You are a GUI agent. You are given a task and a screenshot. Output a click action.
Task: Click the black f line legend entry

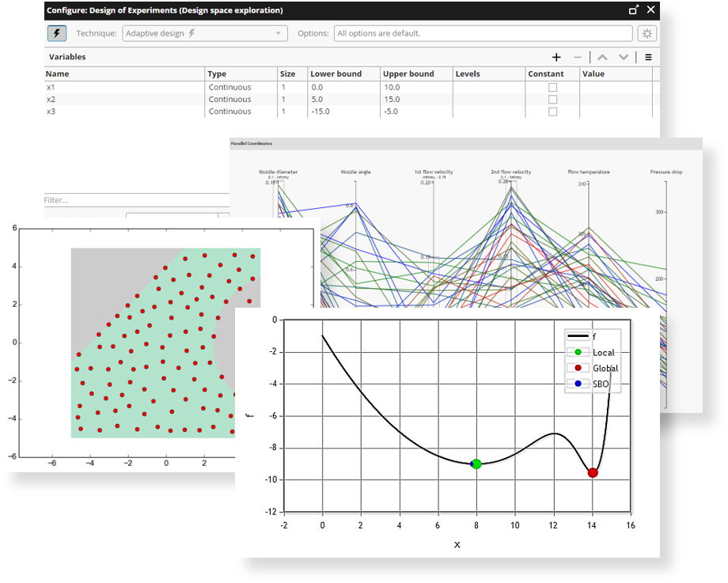(x=578, y=336)
